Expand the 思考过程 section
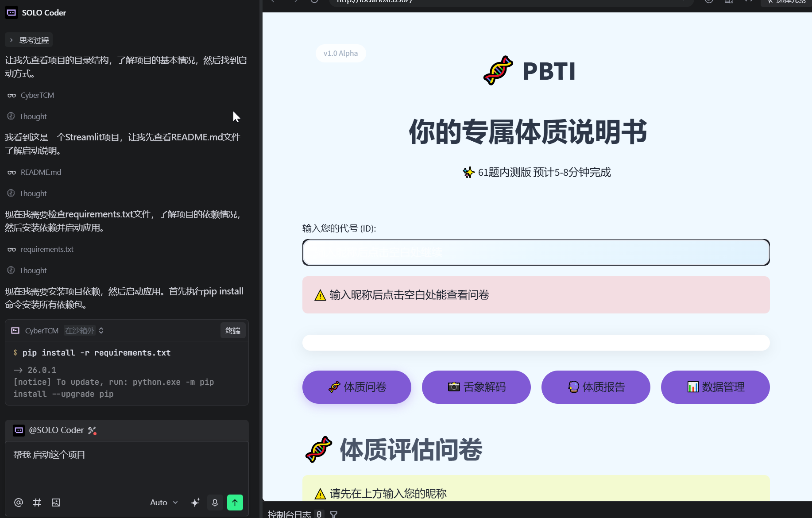 [x=29, y=40]
